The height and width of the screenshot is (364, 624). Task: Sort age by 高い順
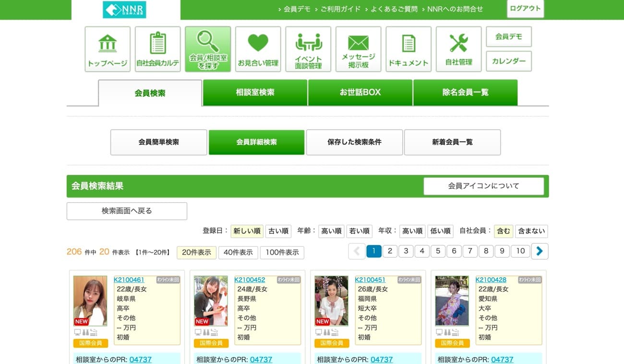[x=331, y=231]
